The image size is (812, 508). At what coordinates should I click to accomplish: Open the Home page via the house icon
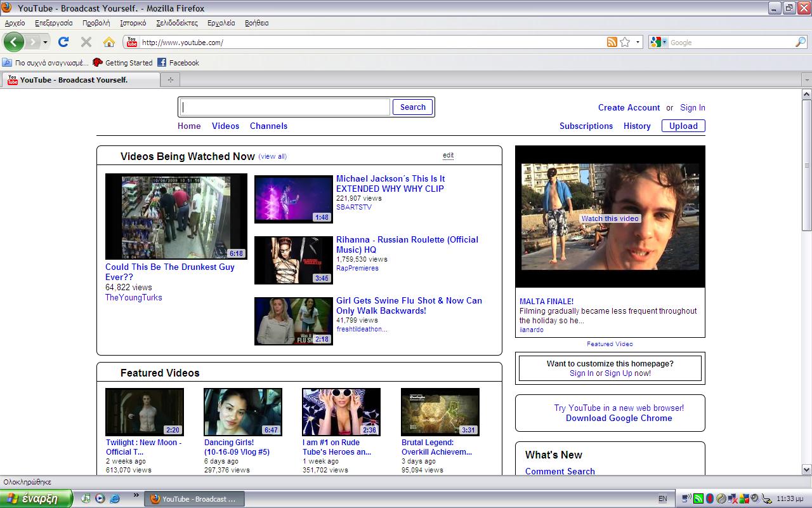tap(109, 42)
